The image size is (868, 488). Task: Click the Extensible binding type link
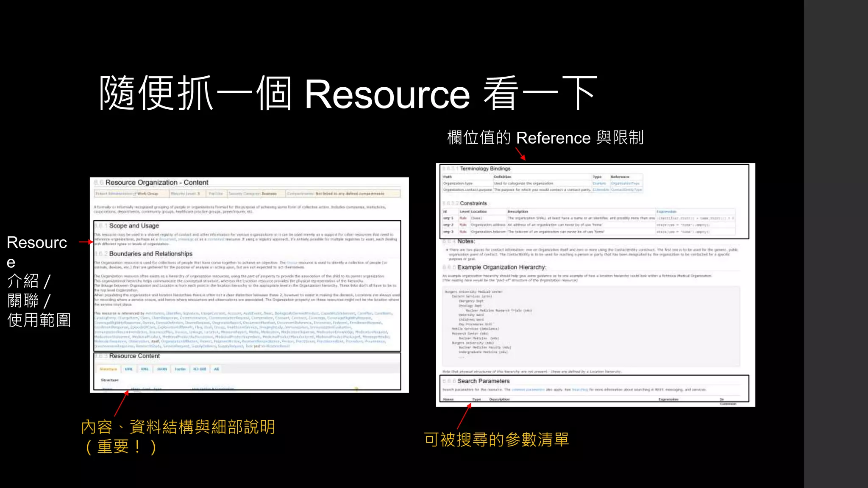pyautogui.click(x=601, y=190)
